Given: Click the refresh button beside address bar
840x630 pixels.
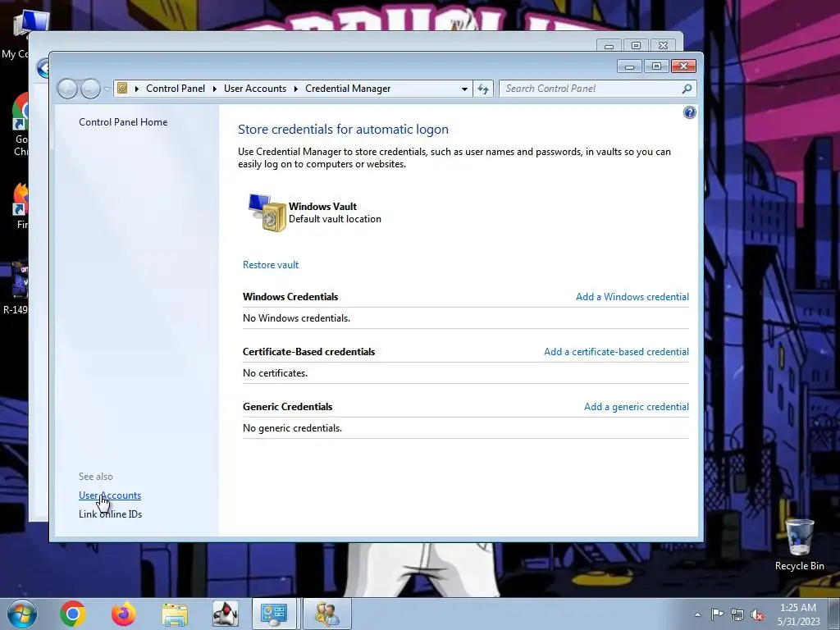Looking at the screenshot, I should (483, 89).
